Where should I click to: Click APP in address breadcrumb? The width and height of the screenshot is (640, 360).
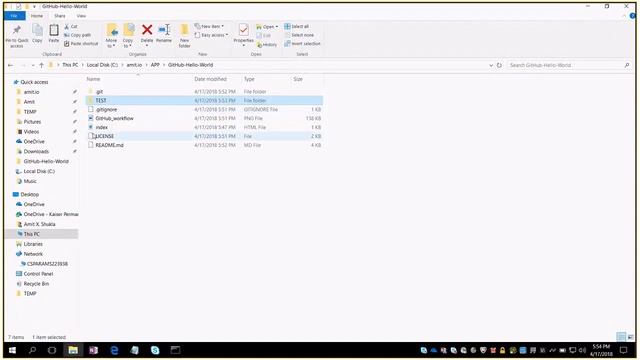point(155,65)
